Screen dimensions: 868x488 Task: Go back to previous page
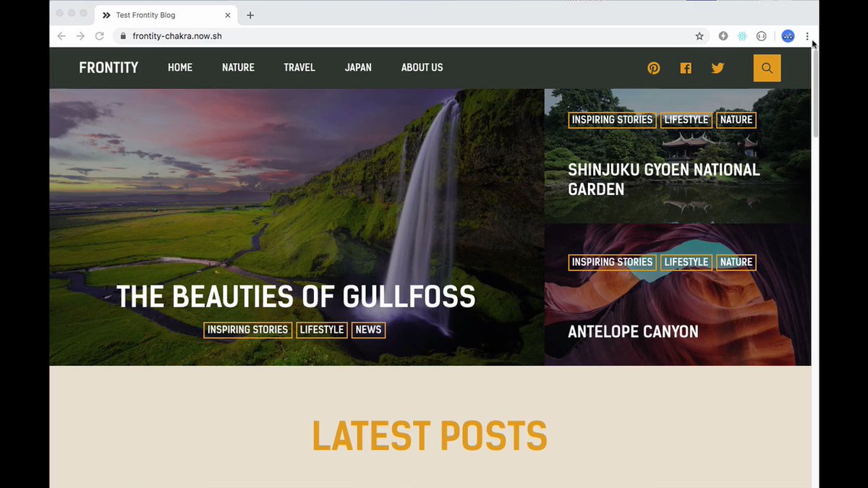pyautogui.click(x=61, y=36)
